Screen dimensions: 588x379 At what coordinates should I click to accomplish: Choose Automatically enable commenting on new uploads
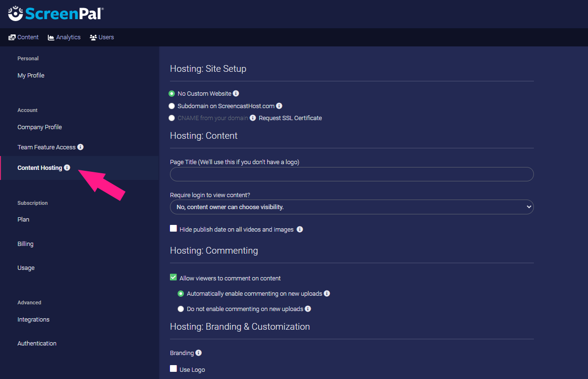coord(181,293)
